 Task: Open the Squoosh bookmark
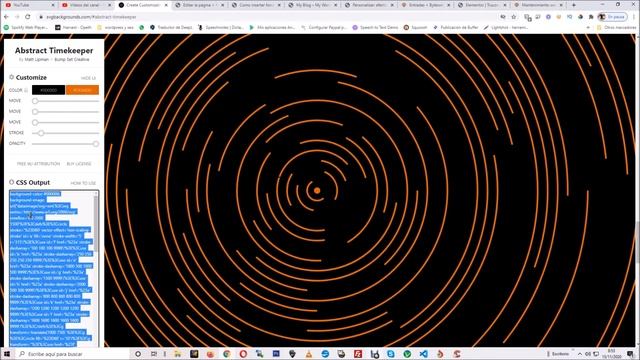(x=415, y=27)
